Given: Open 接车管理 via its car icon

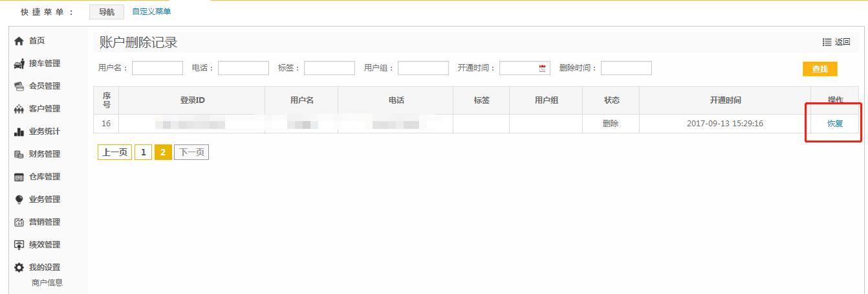Looking at the screenshot, I should pos(19,63).
